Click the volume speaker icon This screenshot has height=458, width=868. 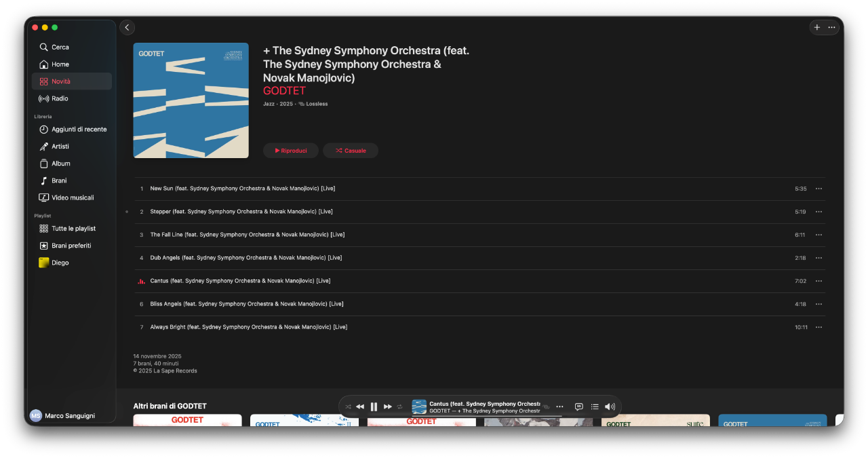(610, 406)
